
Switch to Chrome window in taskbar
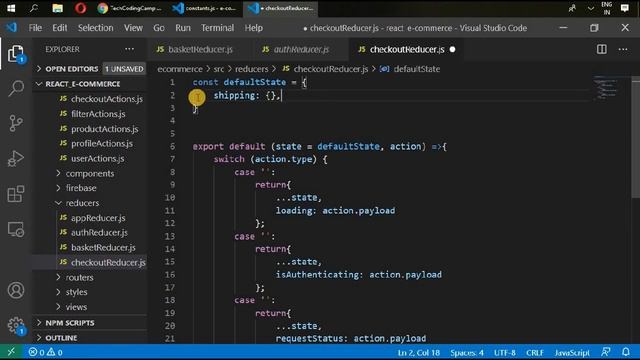(129, 8)
